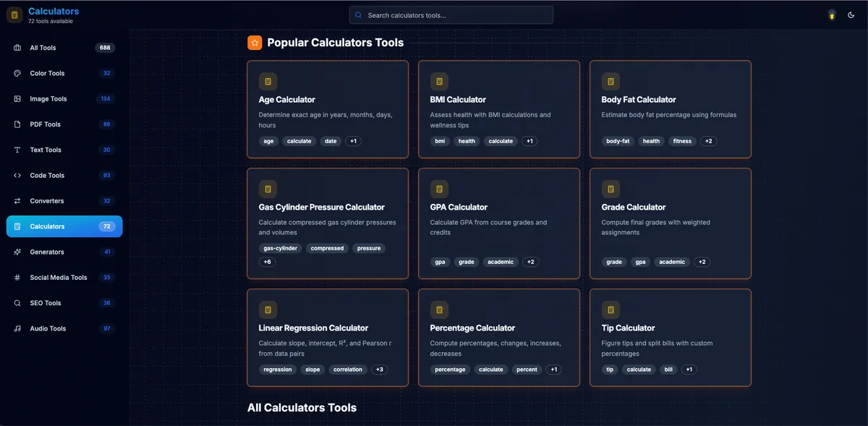Click the Audio Tools music note icon
Image resolution: width=868 pixels, height=426 pixels.
click(x=17, y=329)
